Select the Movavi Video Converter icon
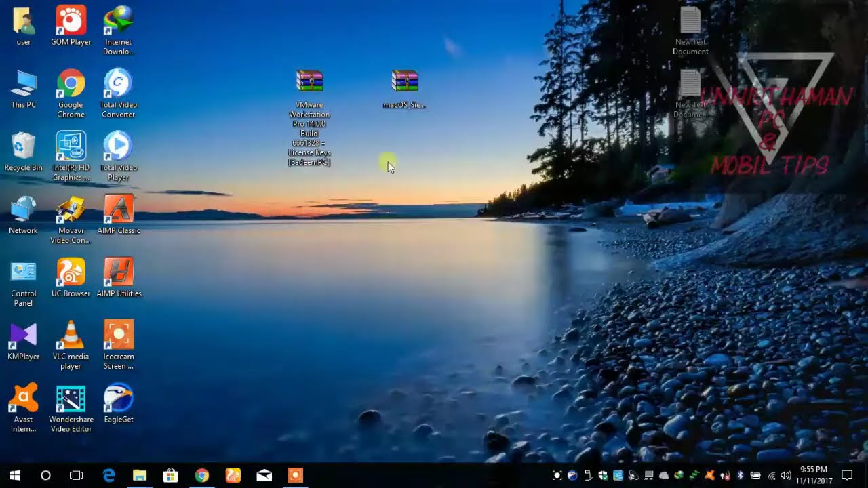The height and width of the screenshot is (488, 868). (71, 209)
